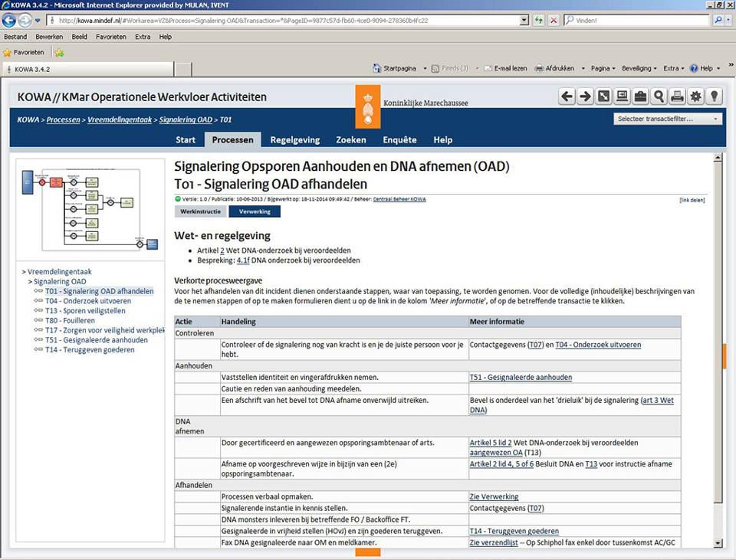Expand the browser Beveiliging dropdown menu
This screenshot has width=736, height=560.
(x=639, y=68)
